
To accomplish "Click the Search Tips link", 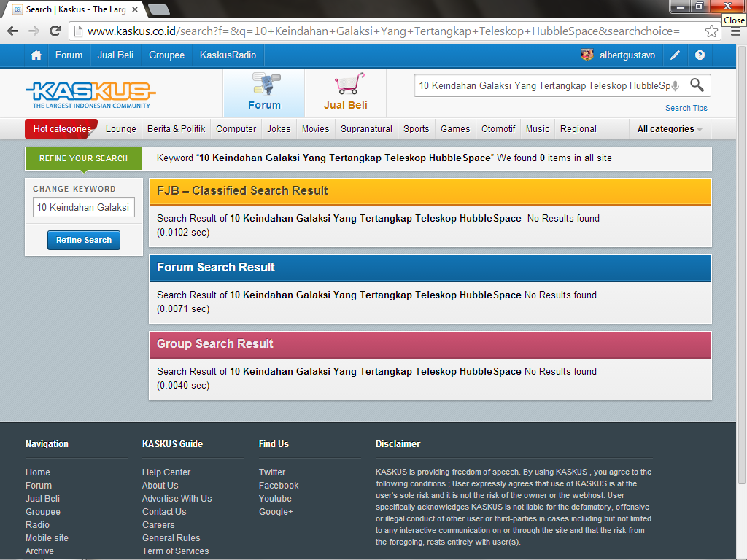I will point(686,108).
